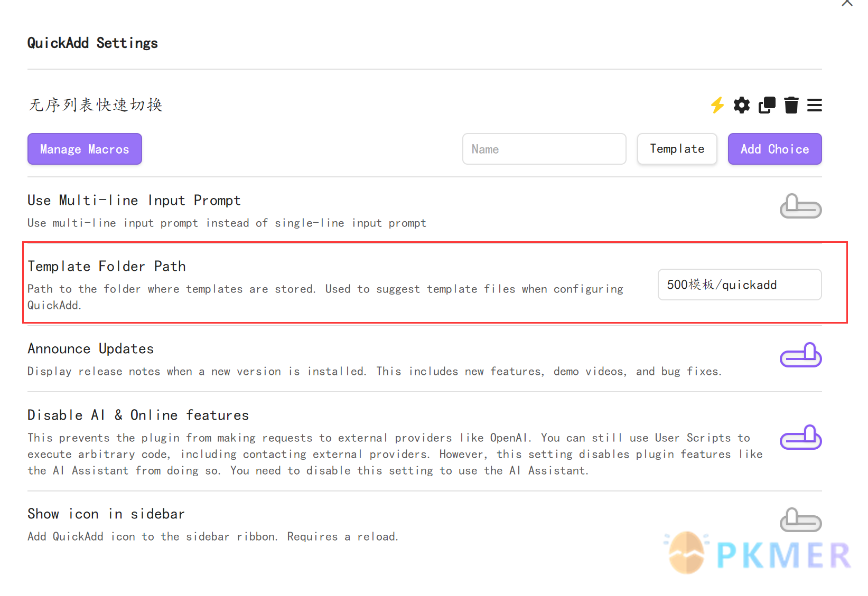Click the Announce Updates label

click(91, 348)
